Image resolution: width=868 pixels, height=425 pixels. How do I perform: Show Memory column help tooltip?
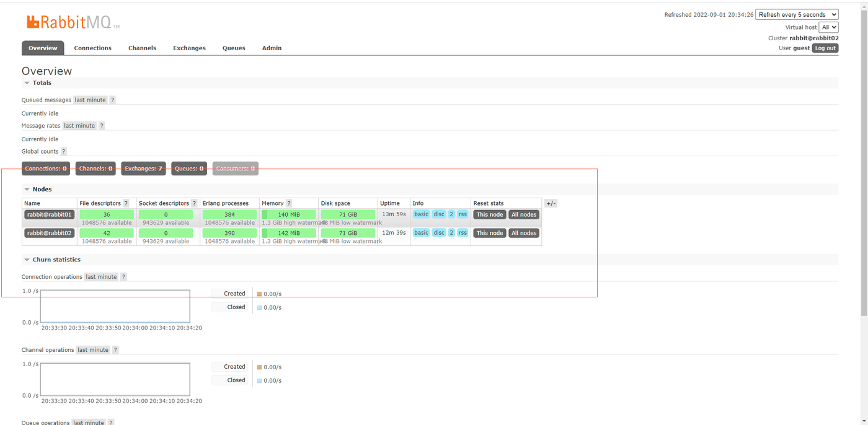289,203
